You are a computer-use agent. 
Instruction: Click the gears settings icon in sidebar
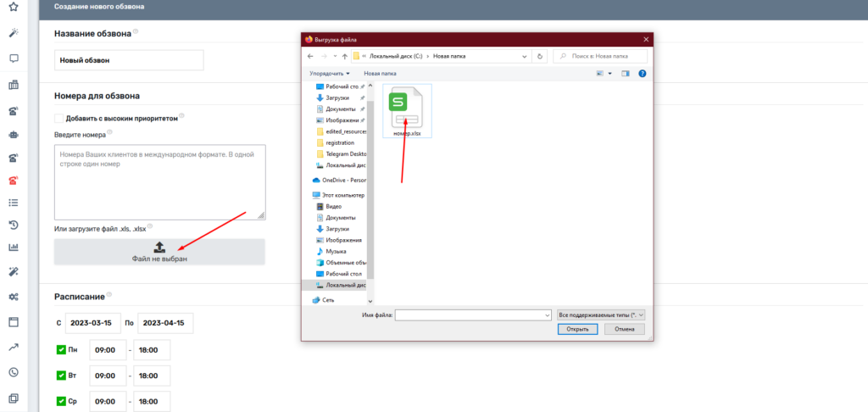(x=14, y=297)
